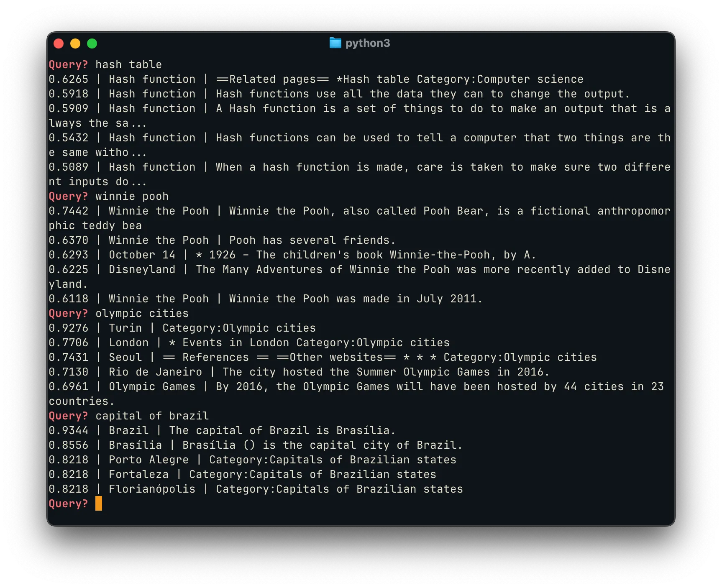722x588 pixels.
Task: Click the word 'Florianópolis' in the results
Action: coord(152,489)
